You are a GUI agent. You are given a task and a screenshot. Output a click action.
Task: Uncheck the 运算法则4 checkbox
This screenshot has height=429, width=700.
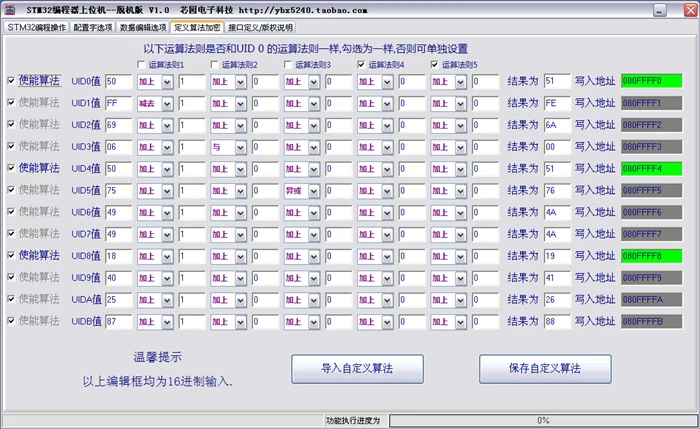point(362,64)
